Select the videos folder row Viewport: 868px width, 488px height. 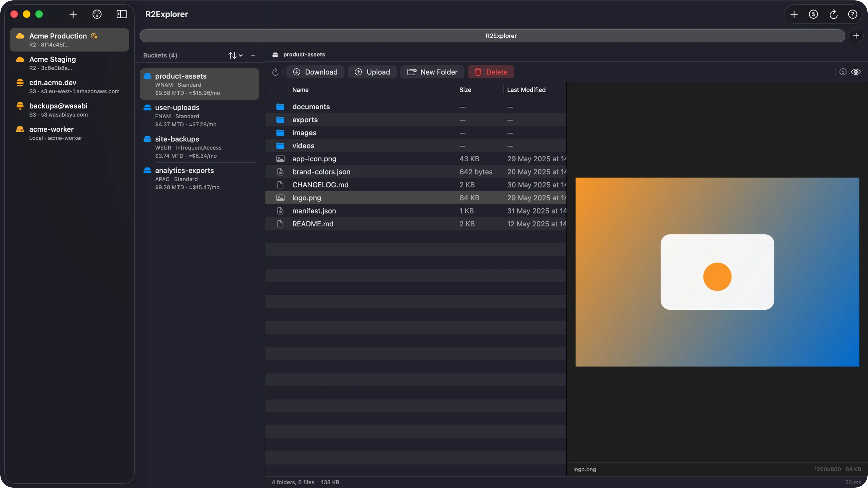[416, 146]
